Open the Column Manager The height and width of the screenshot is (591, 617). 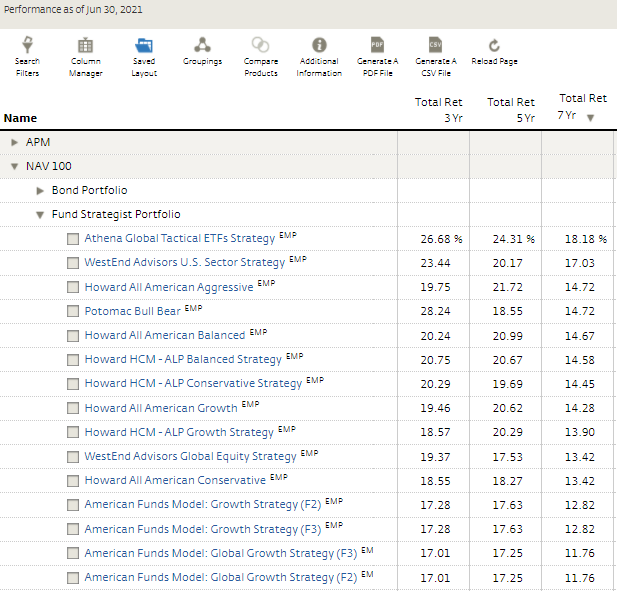(x=85, y=56)
